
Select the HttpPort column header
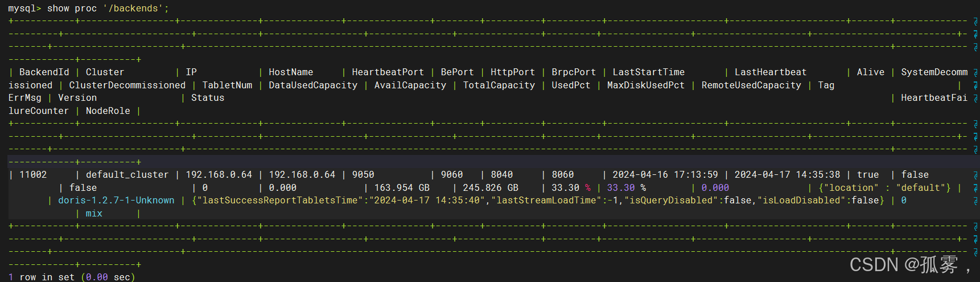pyautogui.click(x=513, y=72)
